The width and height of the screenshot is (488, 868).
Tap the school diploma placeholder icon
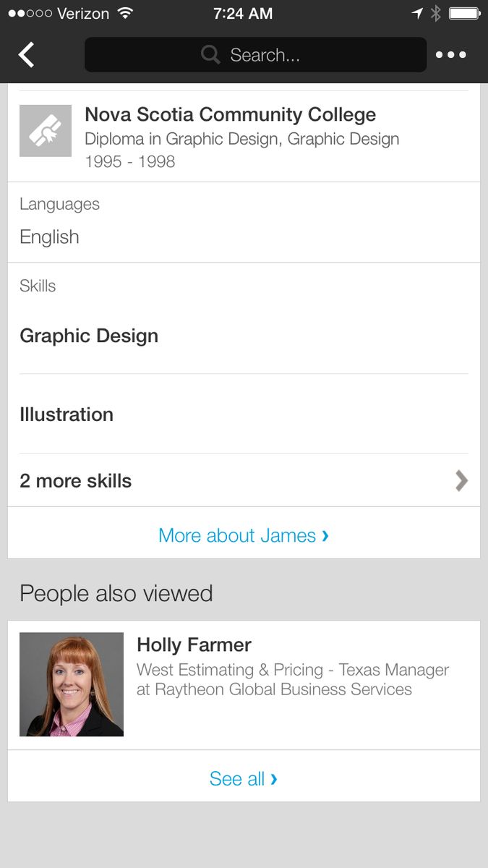[46, 131]
